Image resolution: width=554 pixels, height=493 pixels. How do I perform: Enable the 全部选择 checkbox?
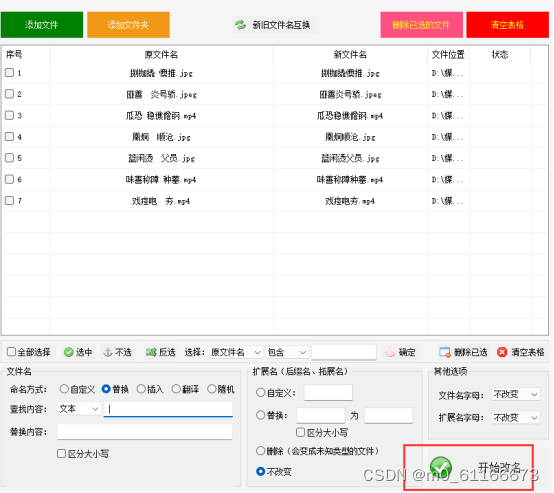pyautogui.click(x=11, y=351)
